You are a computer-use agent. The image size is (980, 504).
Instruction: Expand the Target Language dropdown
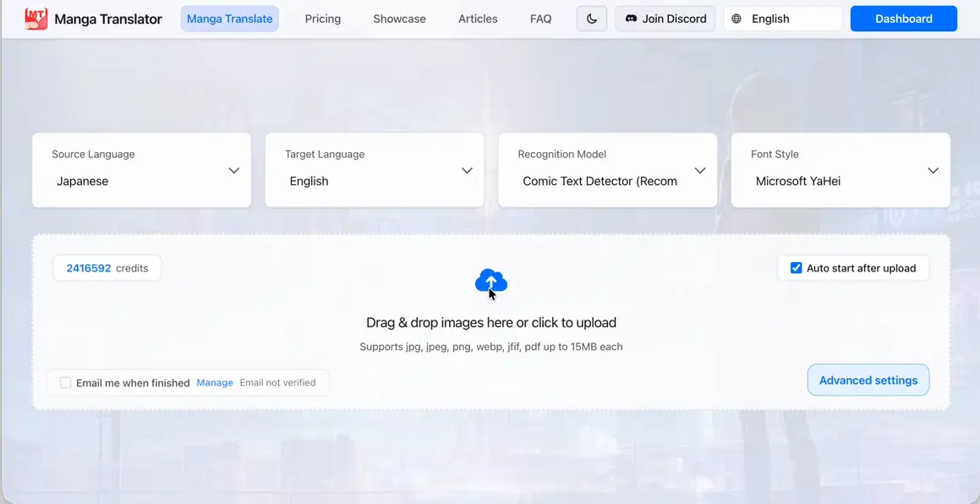pyautogui.click(x=375, y=170)
